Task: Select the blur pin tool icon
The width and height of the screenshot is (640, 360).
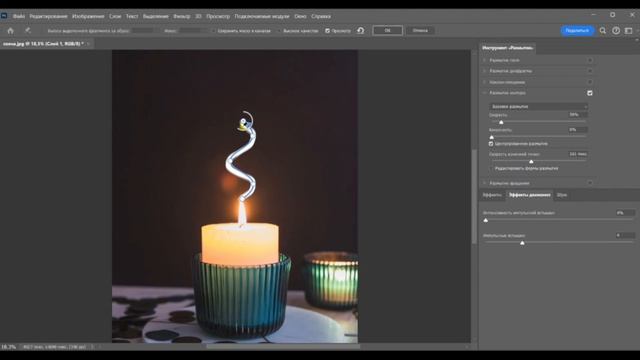Action: pos(28,31)
